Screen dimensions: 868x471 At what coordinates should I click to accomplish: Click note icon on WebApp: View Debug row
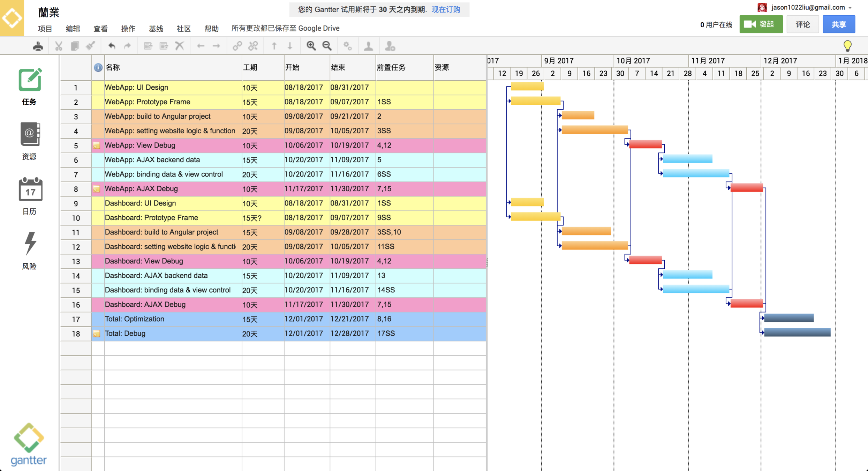pos(97,145)
